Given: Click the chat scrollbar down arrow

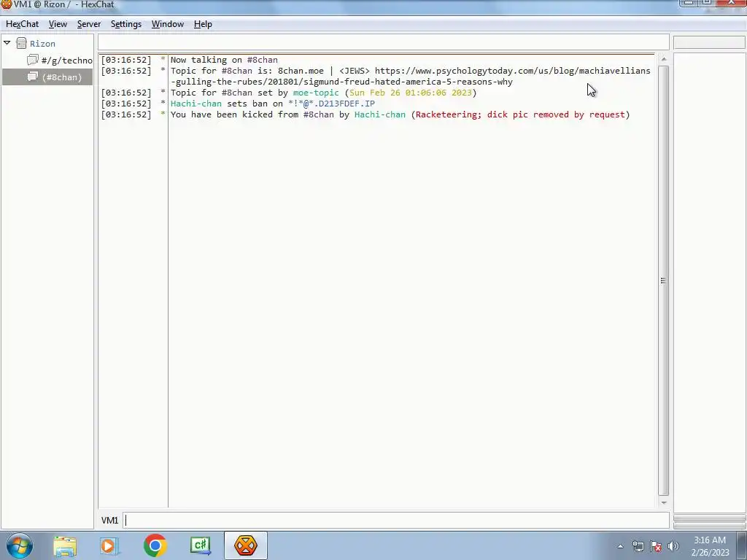Looking at the screenshot, I should (x=664, y=502).
